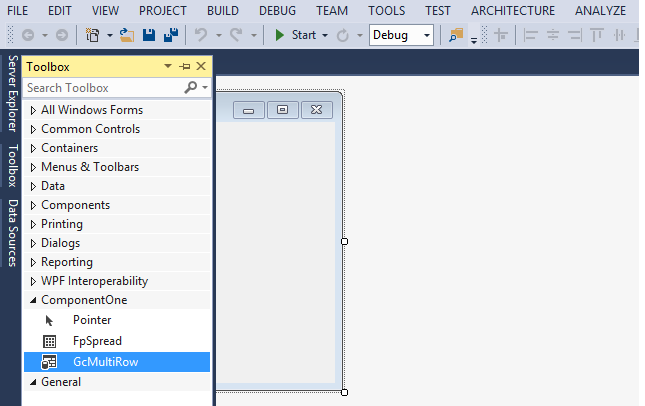Open the toolbar overflow options arrow
Viewport: 645px width, 406px height.
[x=474, y=40]
